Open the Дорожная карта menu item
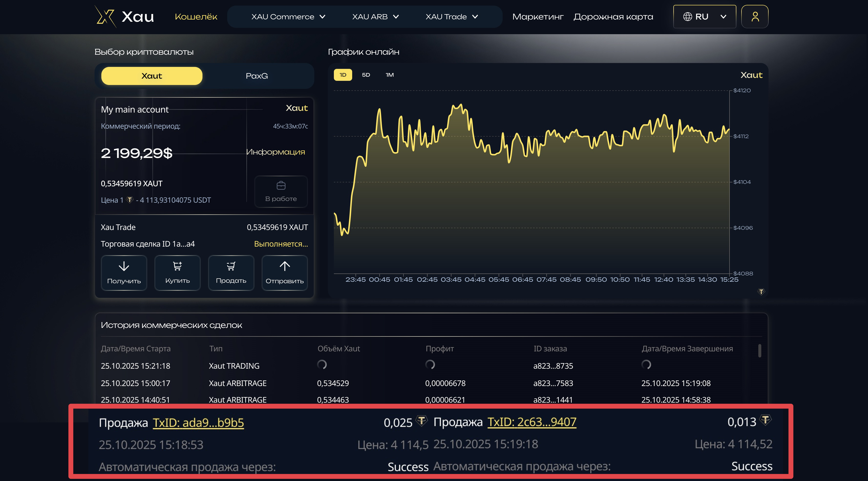The height and width of the screenshot is (481, 868). (x=613, y=17)
